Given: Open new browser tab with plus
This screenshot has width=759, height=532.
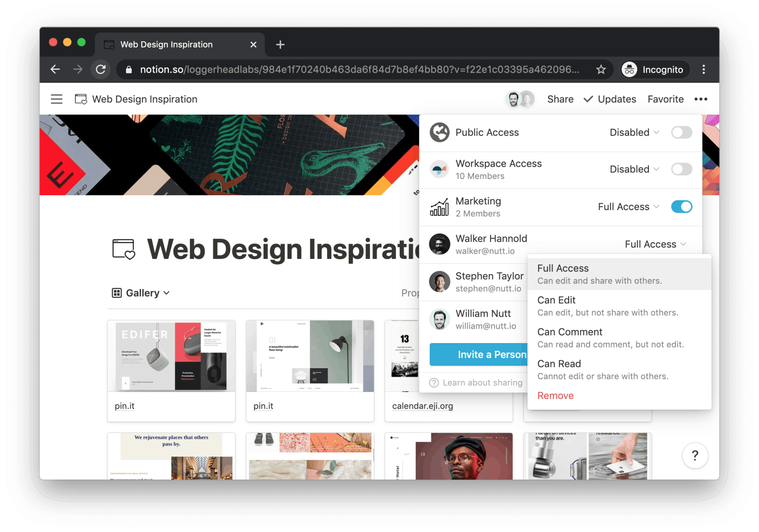Looking at the screenshot, I should pos(280,44).
